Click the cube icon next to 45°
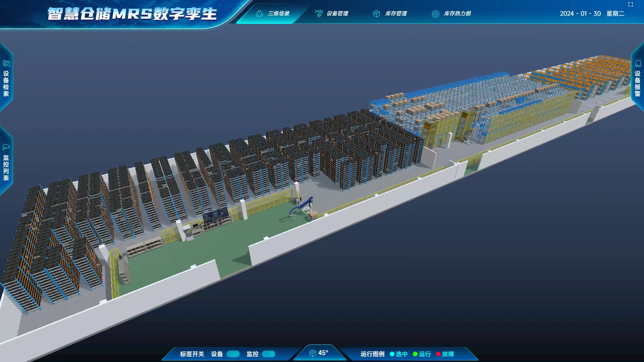 [x=312, y=353]
